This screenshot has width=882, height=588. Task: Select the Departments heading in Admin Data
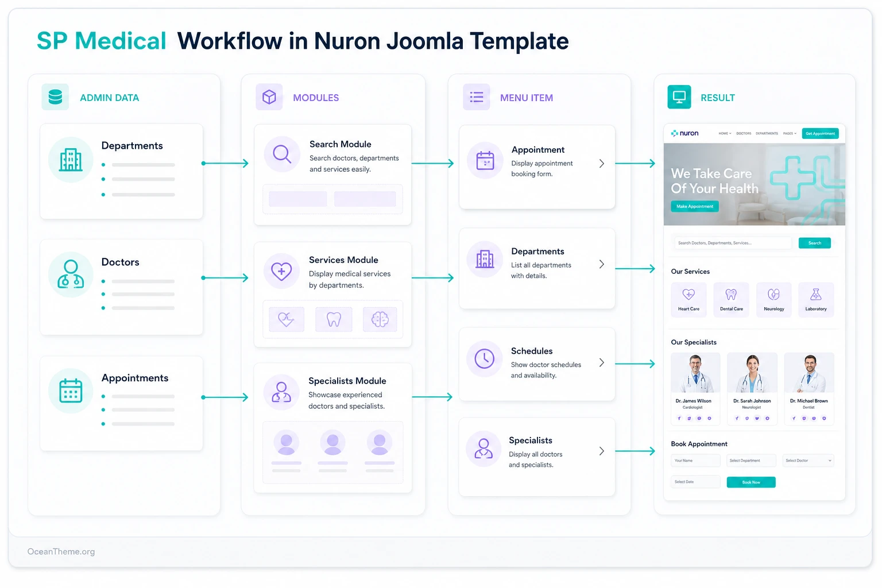tap(132, 146)
